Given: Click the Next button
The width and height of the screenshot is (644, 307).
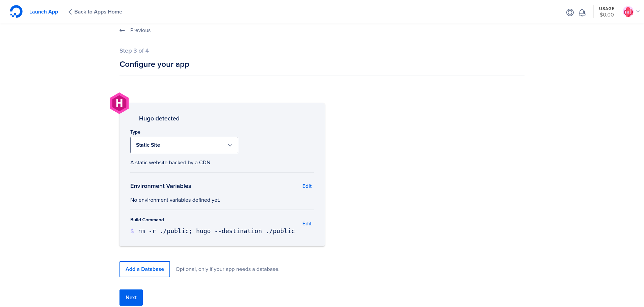Looking at the screenshot, I should click(x=131, y=297).
